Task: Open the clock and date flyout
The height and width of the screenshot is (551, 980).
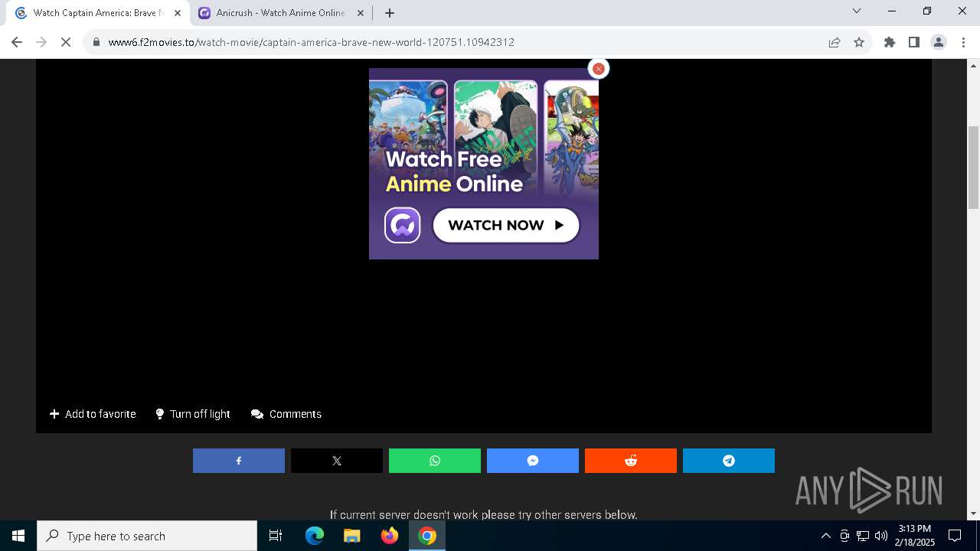Action: [914, 536]
